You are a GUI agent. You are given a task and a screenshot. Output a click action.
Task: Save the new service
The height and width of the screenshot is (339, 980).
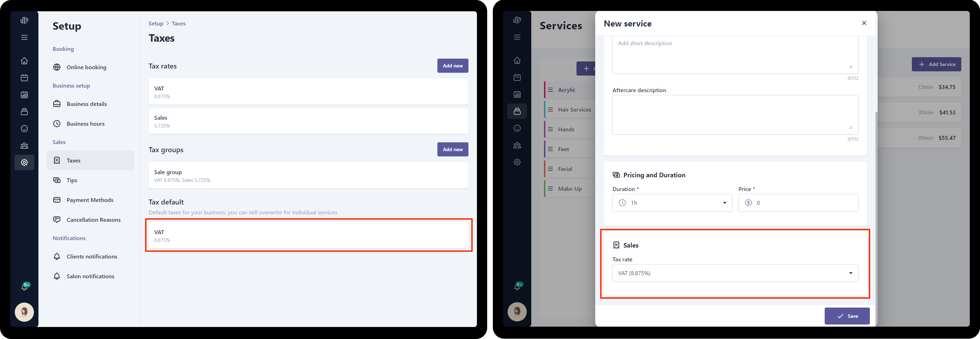point(847,316)
